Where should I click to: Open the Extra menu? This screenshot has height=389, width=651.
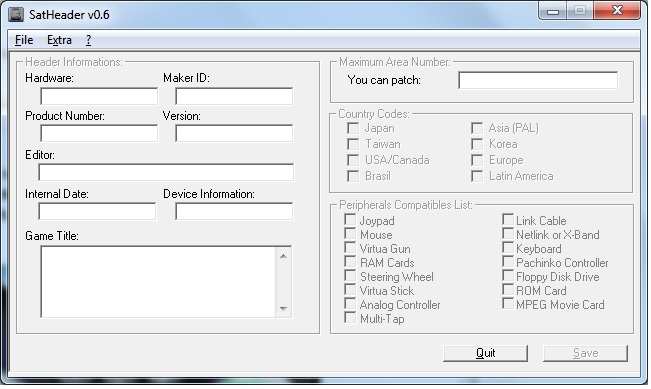(x=59, y=40)
